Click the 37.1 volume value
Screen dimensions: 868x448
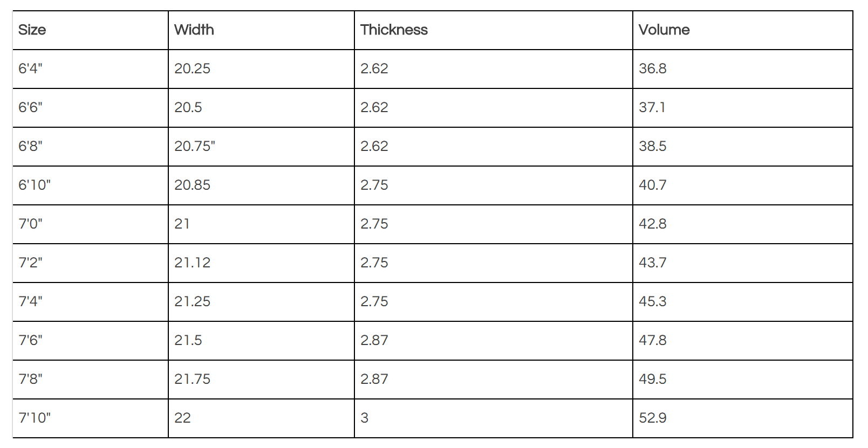pos(652,107)
